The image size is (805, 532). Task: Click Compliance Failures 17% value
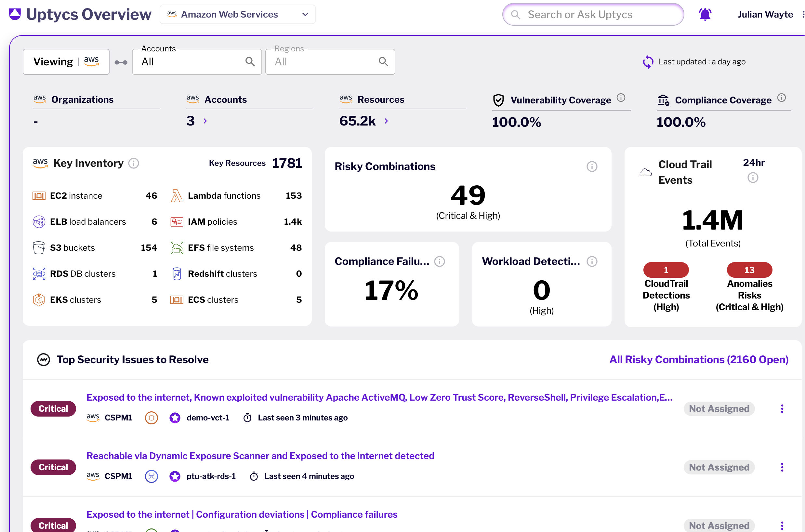391,290
